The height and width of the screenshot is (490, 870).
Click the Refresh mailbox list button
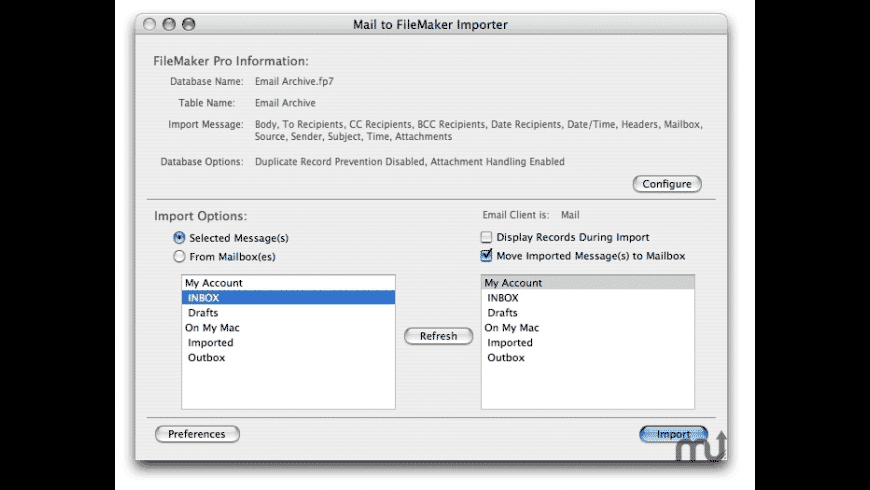pos(438,336)
